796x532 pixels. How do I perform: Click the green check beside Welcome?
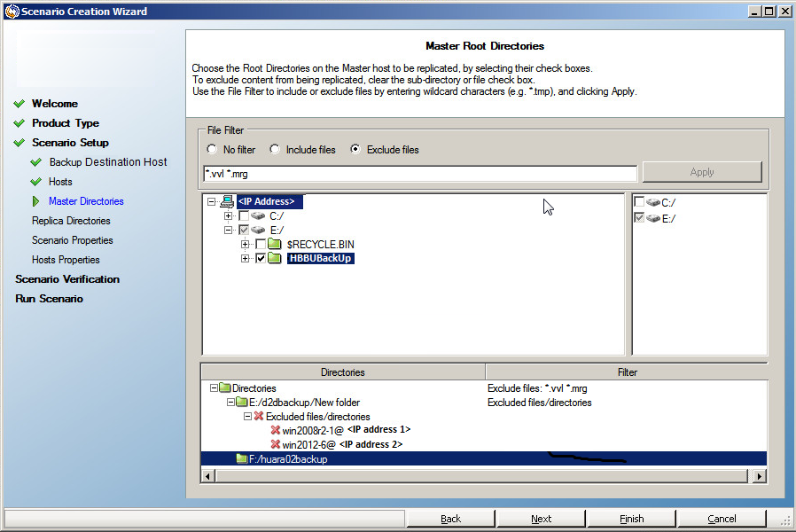(x=20, y=104)
